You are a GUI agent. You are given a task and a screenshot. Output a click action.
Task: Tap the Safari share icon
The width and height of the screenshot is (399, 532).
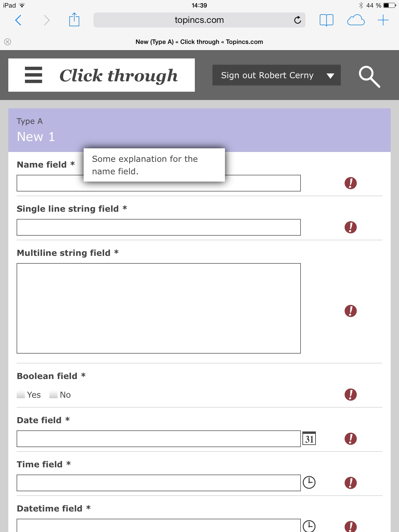coord(74,20)
